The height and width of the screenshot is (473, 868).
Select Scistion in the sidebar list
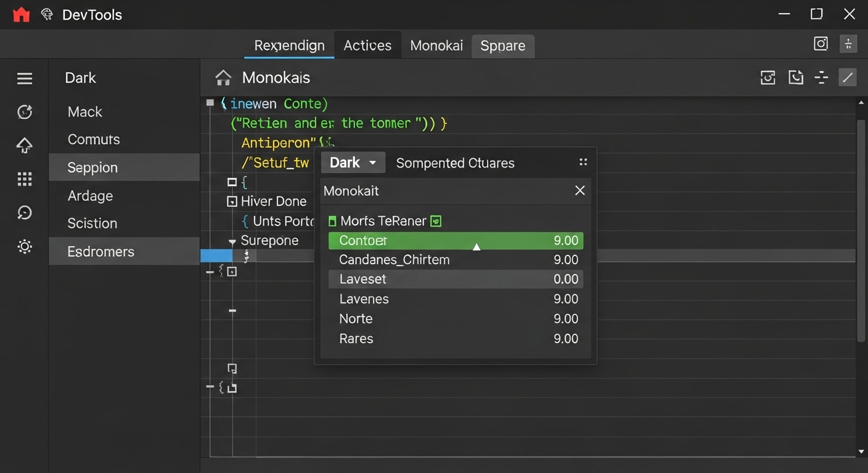(x=125, y=224)
